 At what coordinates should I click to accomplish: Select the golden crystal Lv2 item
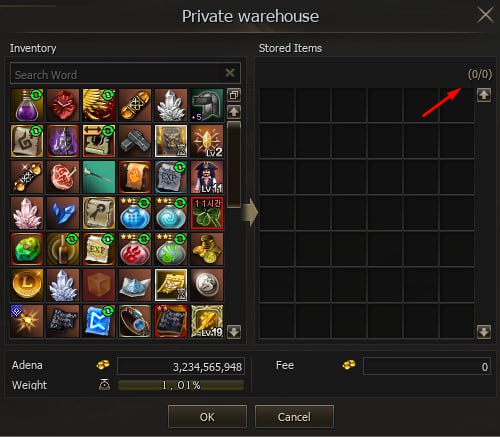[207, 141]
